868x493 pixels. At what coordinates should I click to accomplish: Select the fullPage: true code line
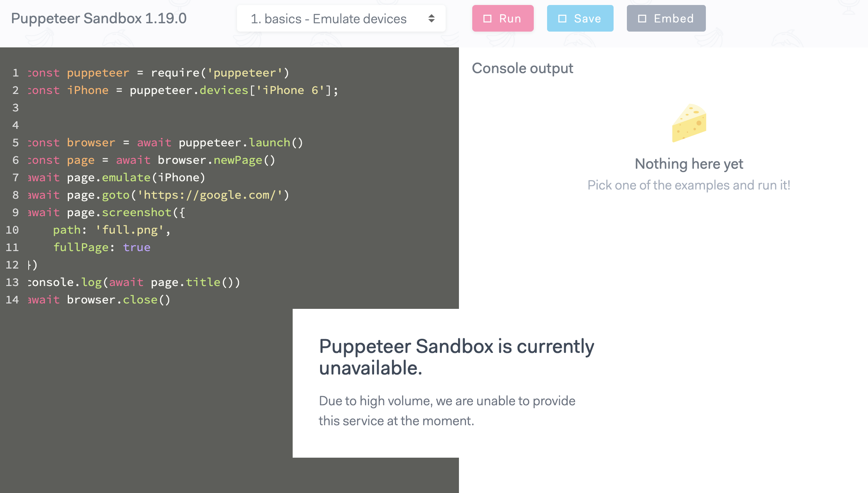pos(102,247)
